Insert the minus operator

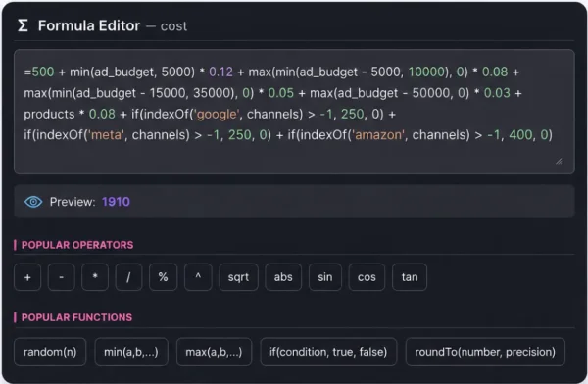point(61,277)
